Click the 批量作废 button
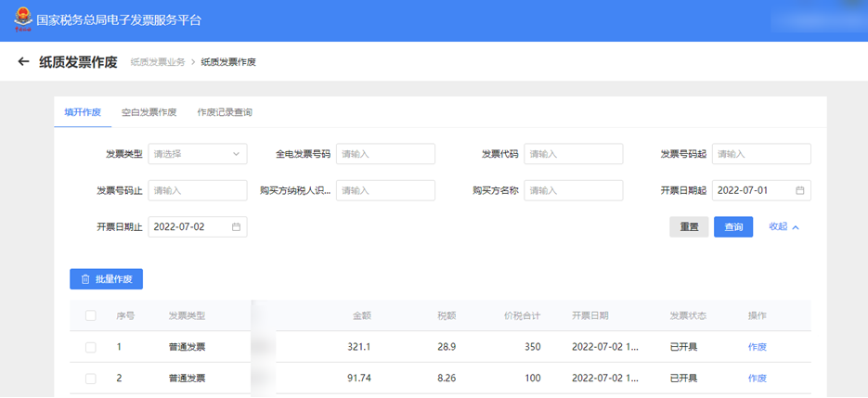This screenshot has height=398, width=868. pyautogui.click(x=106, y=279)
